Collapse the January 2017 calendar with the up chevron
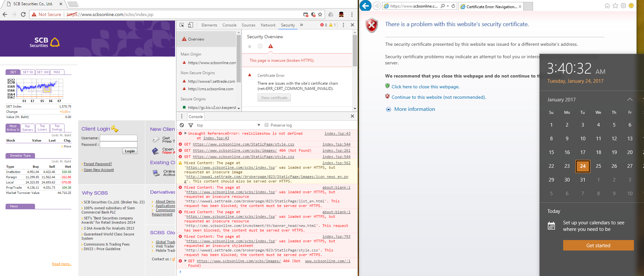The width and height of the screenshot is (644, 276). point(630,99)
